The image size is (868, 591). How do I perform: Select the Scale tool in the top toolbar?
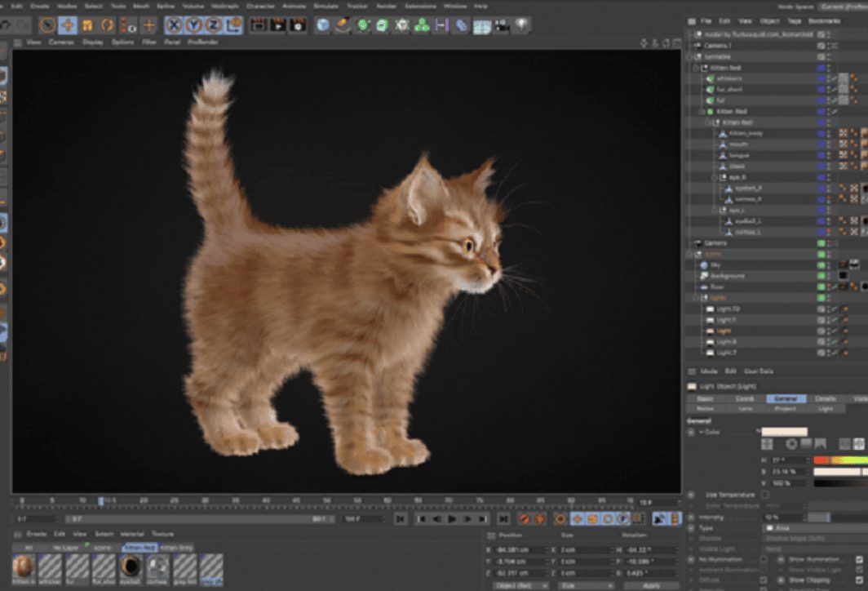87,25
